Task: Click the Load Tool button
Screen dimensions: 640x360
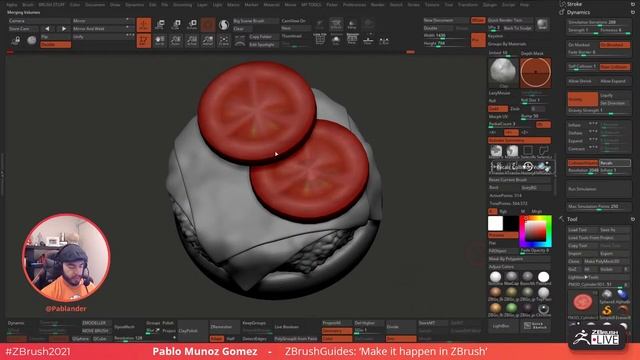Action: tap(582, 230)
